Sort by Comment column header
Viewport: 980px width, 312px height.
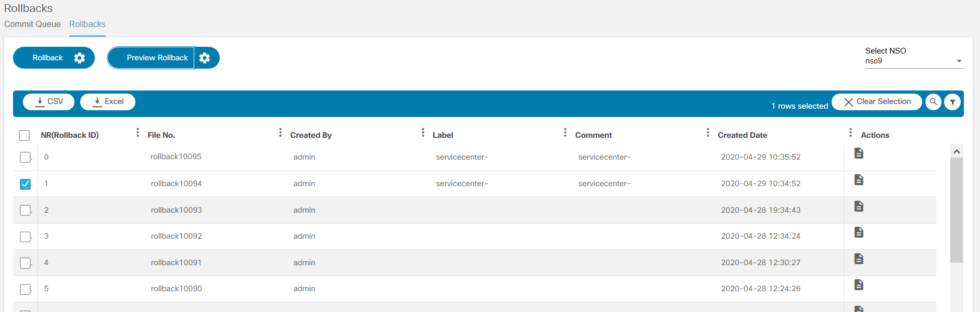point(594,135)
